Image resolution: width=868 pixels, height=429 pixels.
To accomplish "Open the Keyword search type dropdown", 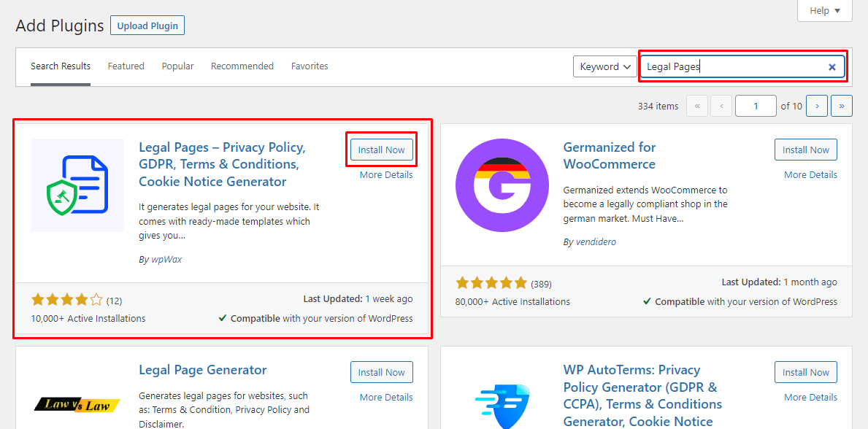I will pos(605,66).
